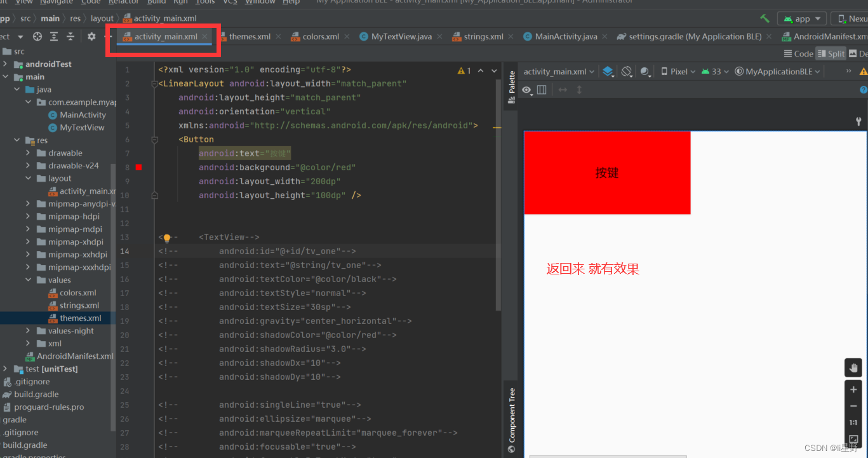Click Collapse All in Project panel toolbar
Image resolution: width=868 pixels, height=458 pixels.
point(70,37)
